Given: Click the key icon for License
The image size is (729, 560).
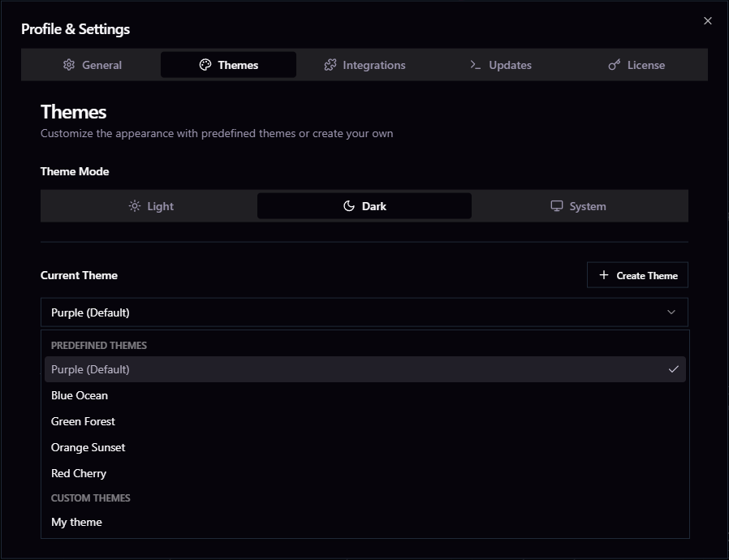Looking at the screenshot, I should 615,65.
